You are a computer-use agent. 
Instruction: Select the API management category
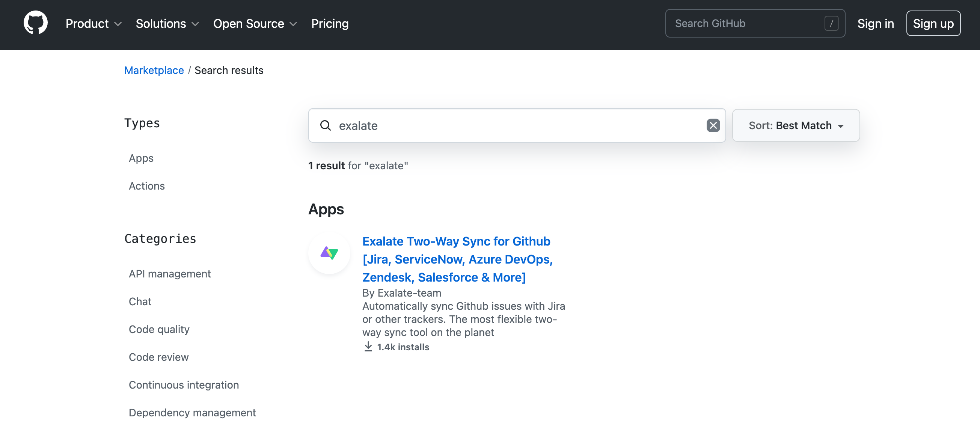coord(169,274)
